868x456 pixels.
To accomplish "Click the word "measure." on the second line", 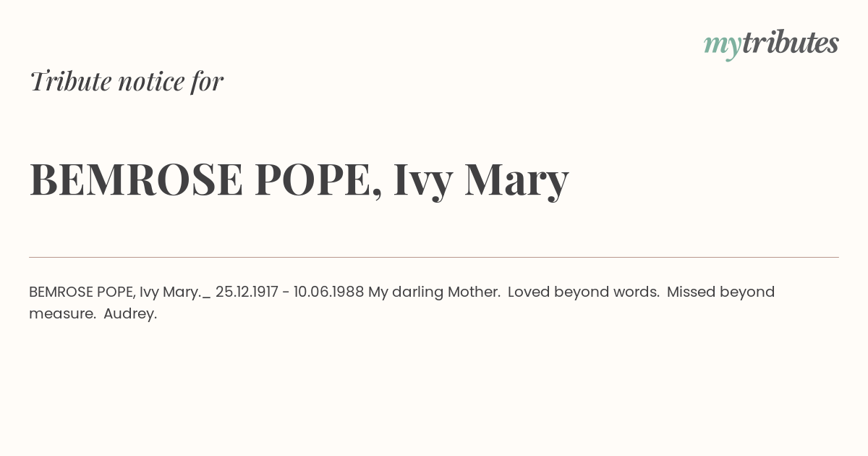I will 62,314.
